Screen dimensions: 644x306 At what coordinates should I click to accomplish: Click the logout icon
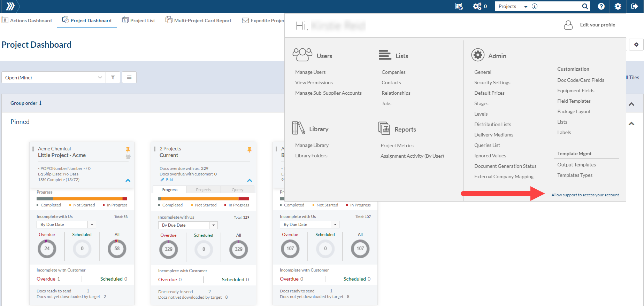point(635,6)
